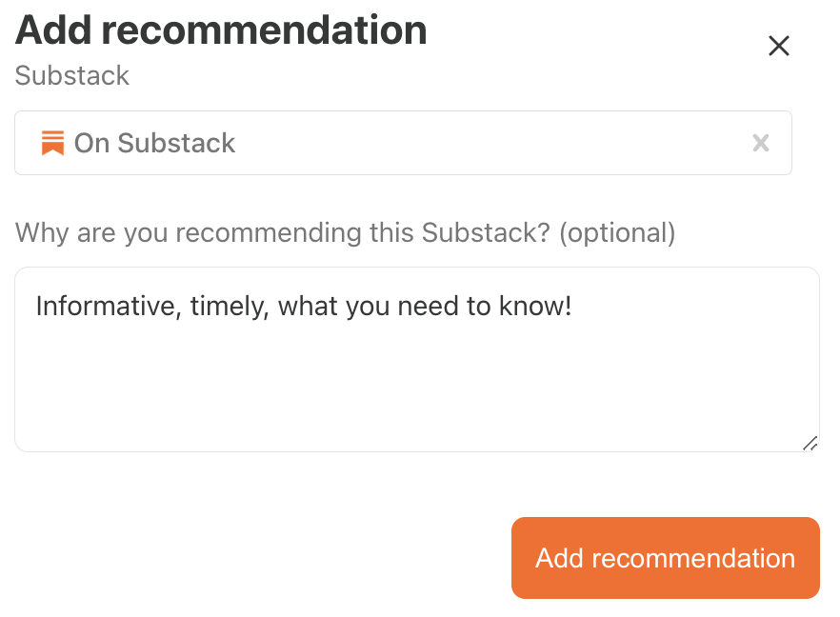Click into the recommendation reason text area

coord(417,359)
